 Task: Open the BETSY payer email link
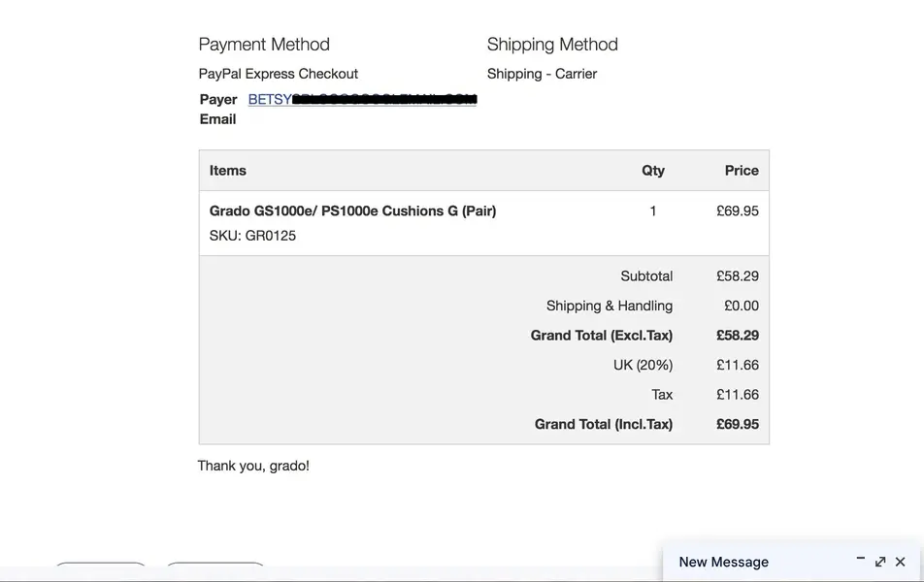point(362,99)
